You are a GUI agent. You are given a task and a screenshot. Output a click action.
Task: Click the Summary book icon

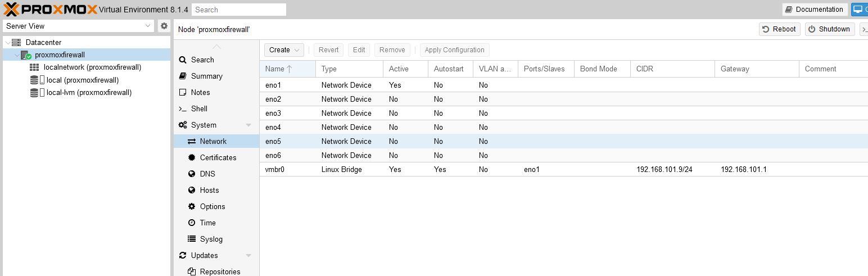coord(183,76)
